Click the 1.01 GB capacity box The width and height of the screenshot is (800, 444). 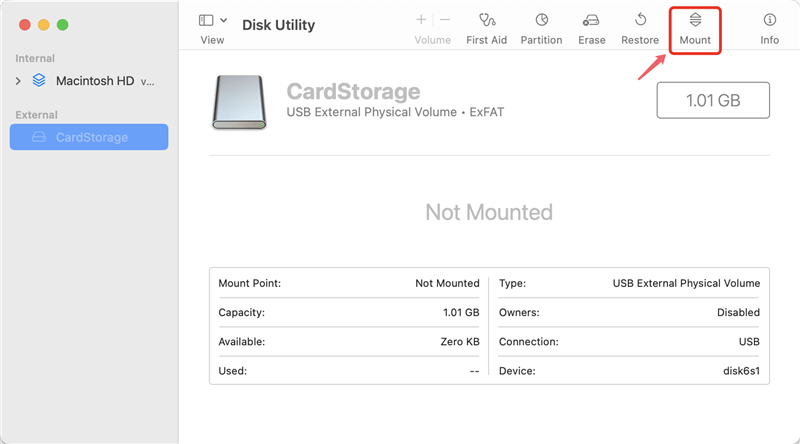[x=712, y=101]
